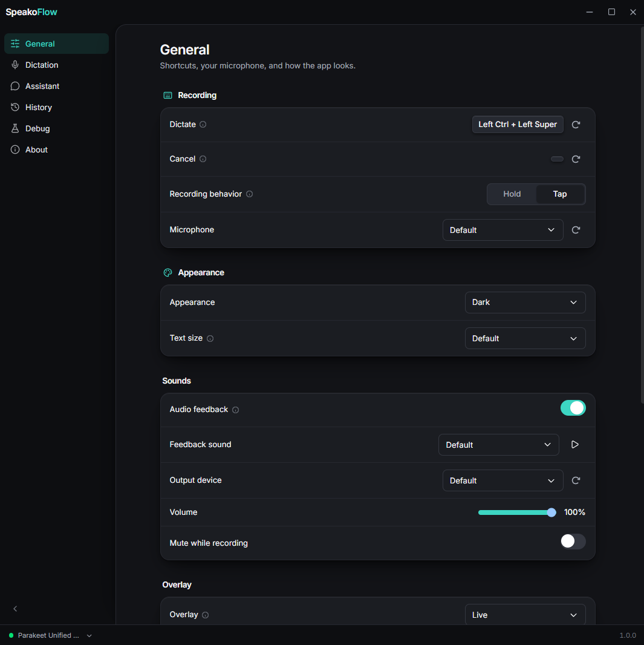Screen dimensions: 644x645
Task: Open the General settings page
Action: coord(56,44)
